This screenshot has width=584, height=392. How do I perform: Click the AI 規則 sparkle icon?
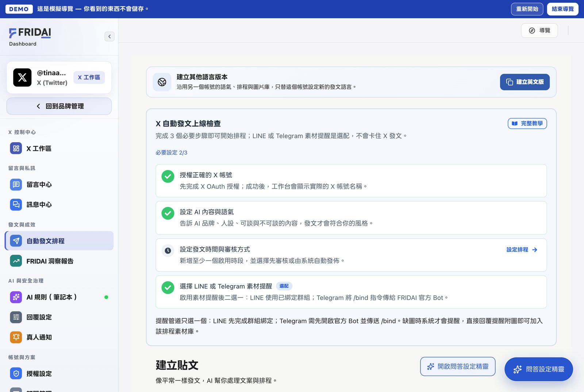(16, 297)
